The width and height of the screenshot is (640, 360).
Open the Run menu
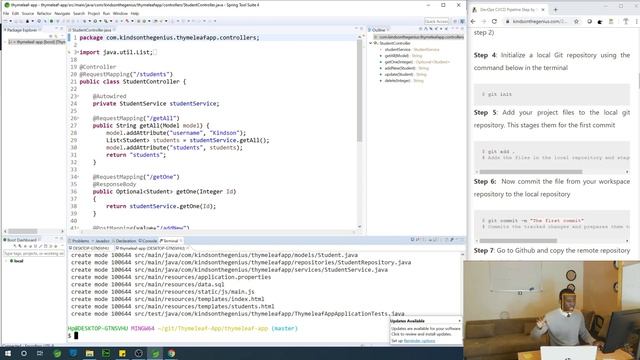click(106, 13)
